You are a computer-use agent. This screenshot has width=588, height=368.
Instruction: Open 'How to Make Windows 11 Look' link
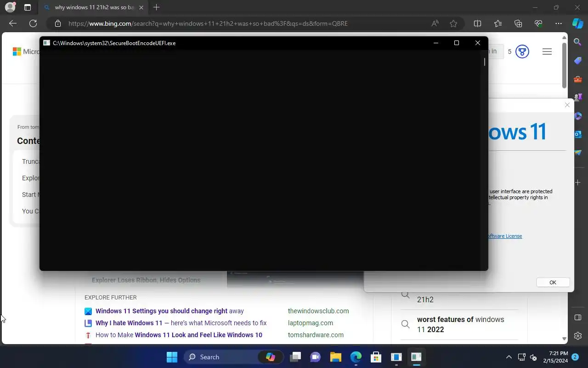[179, 335]
